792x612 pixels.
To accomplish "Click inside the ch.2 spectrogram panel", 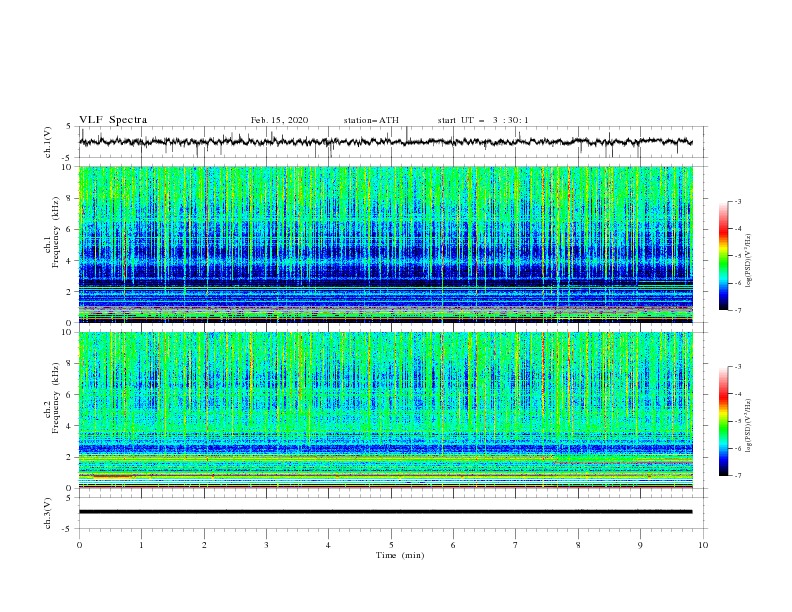I will (x=386, y=410).
